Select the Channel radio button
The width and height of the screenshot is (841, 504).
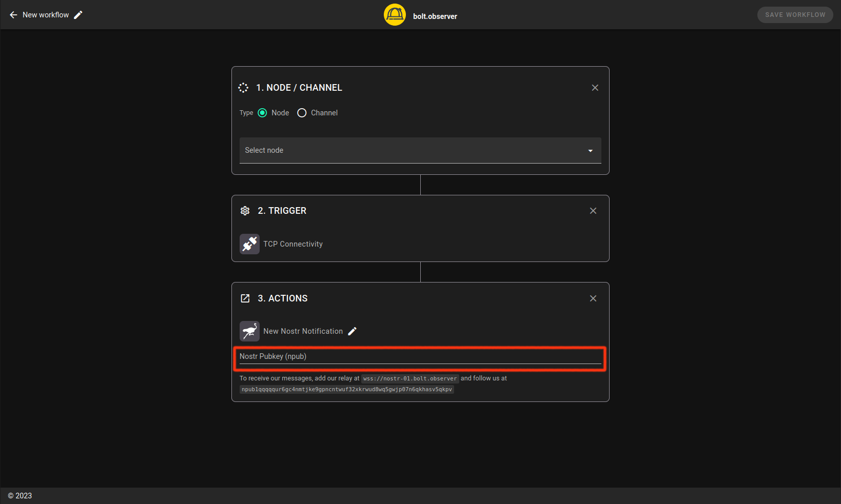pyautogui.click(x=302, y=113)
